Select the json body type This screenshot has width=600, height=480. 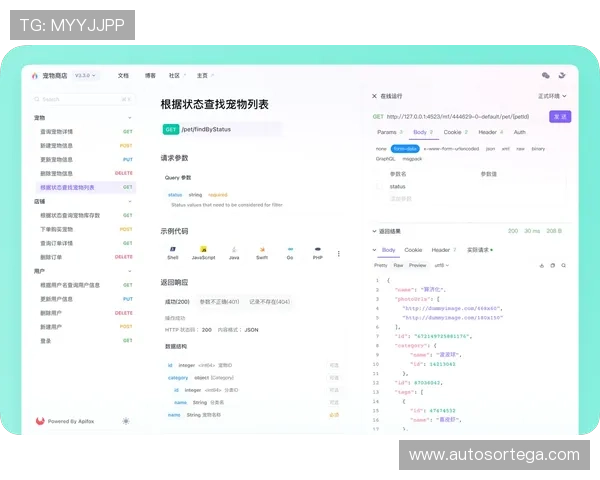[x=490, y=149]
